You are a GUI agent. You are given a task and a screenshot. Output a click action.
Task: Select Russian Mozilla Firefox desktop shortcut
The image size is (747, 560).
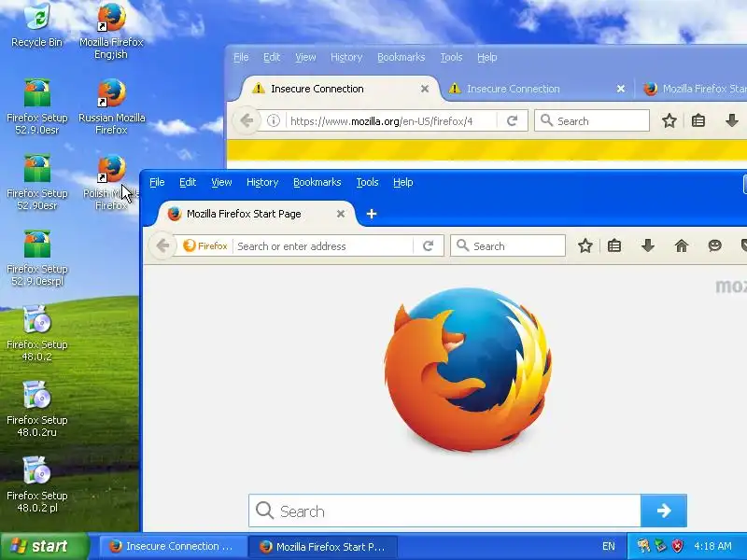111,105
